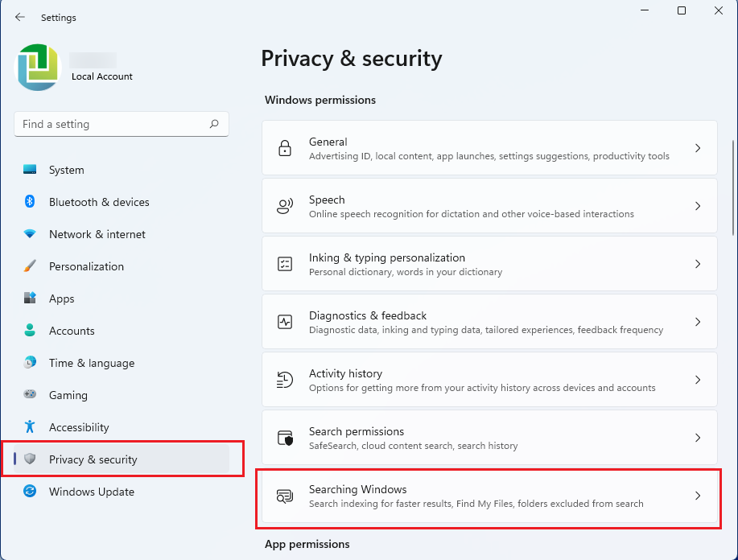Click the Local Account label
738x560 pixels.
(x=102, y=76)
